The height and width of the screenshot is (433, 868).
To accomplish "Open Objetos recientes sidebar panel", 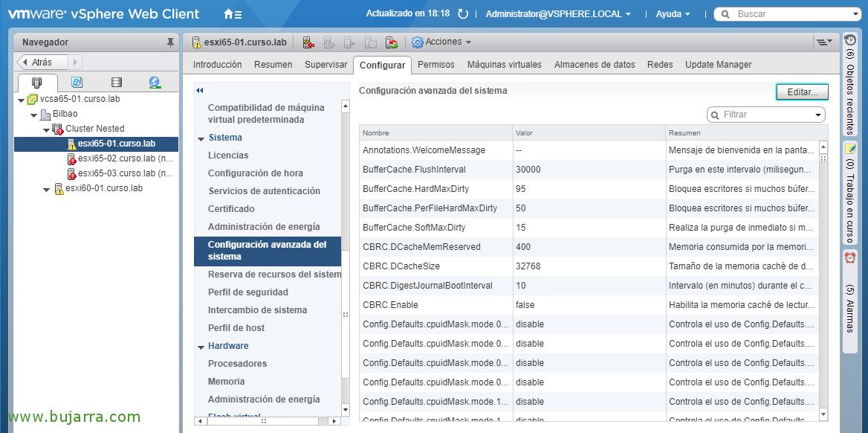I will tap(849, 84).
